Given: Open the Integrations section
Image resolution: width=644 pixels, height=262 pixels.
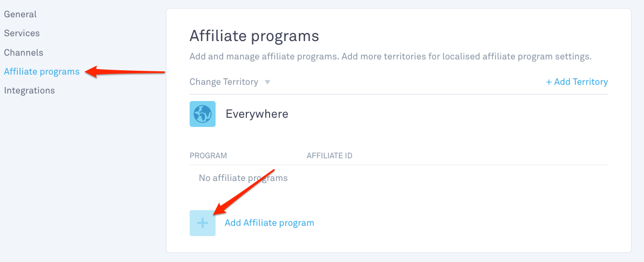Looking at the screenshot, I should tap(29, 90).
